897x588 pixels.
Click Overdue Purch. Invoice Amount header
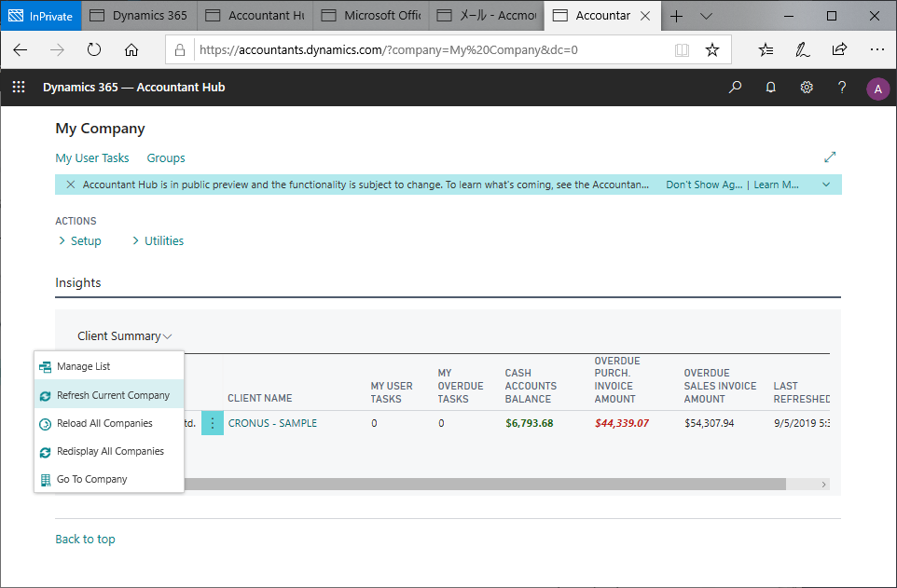coord(616,380)
